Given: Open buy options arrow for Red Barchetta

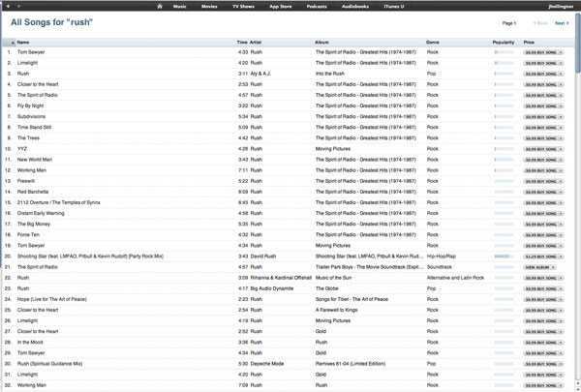Looking at the screenshot, I should point(561,193).
